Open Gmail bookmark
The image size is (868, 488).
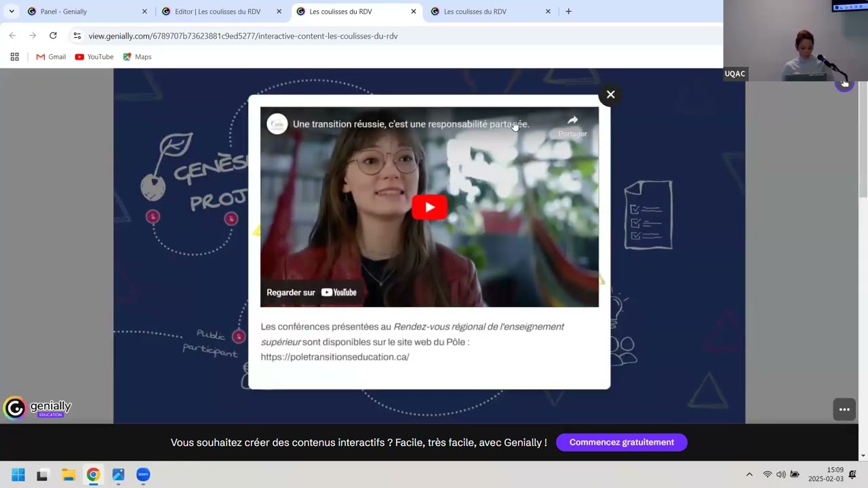pos(51,57)
